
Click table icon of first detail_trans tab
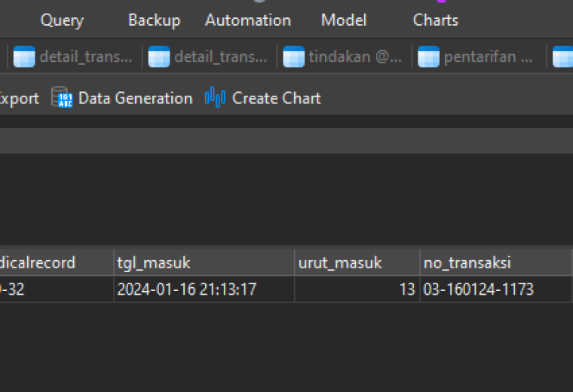[x=24, y=57]
